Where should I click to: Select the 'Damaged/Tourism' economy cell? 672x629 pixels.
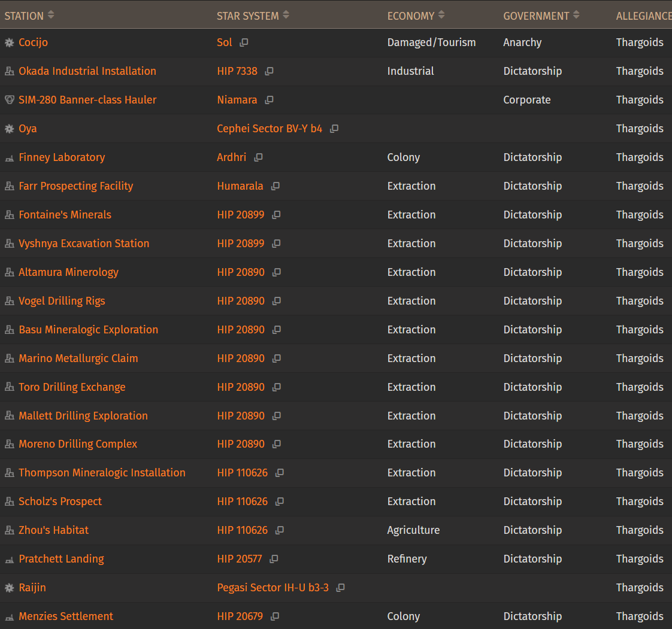432,42
